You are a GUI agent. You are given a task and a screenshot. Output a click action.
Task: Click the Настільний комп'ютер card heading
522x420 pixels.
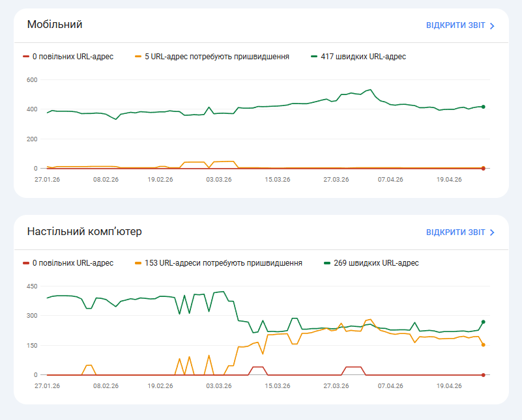coord(84,231)
